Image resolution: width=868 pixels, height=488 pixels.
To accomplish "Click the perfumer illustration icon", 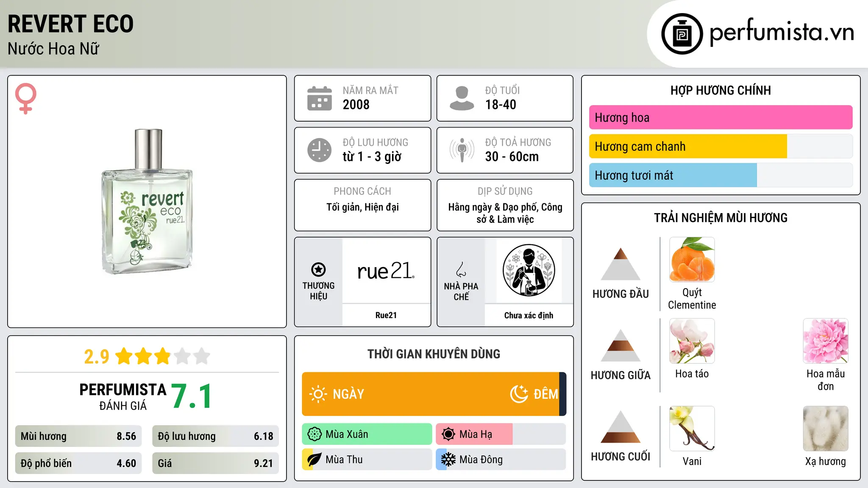I will 529,270.
